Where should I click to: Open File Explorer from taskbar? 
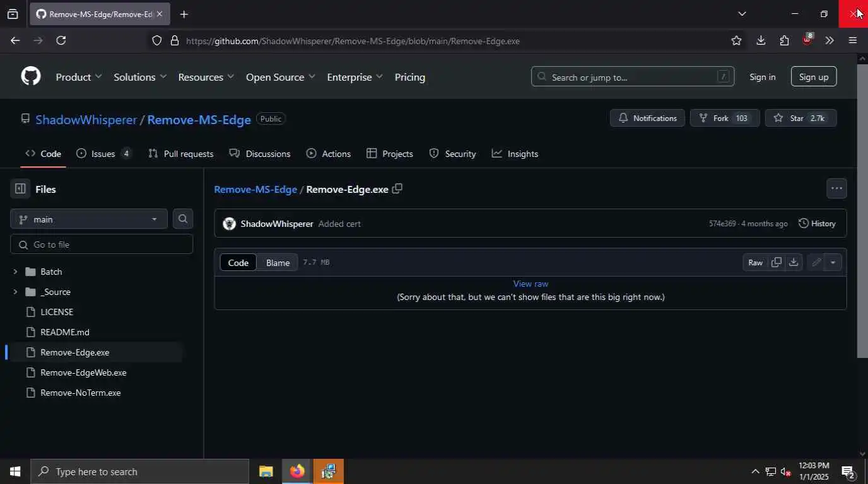pos(266,471)
